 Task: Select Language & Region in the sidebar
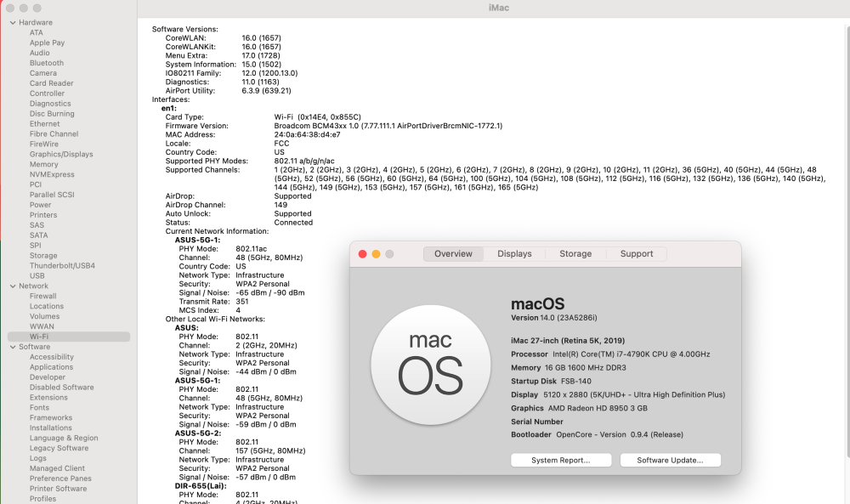click(x=64, y=438)
